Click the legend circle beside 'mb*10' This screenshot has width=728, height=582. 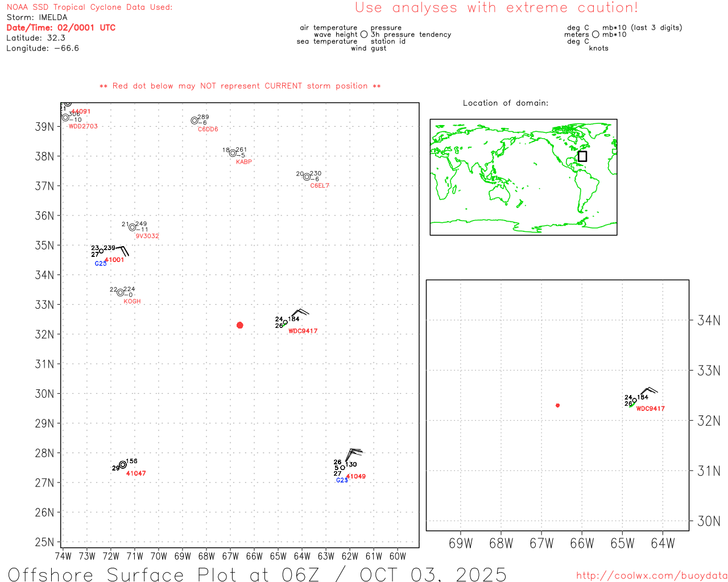(x=595, y=35)
